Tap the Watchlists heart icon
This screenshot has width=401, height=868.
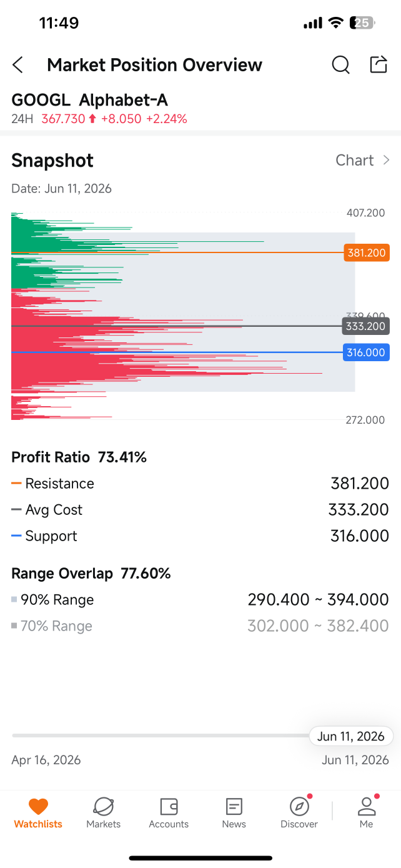pos(38,807)
